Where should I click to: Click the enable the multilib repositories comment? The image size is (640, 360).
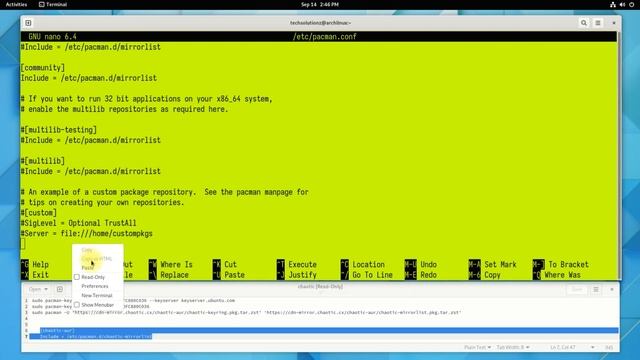pyautogui.click(x=124, y=109)
